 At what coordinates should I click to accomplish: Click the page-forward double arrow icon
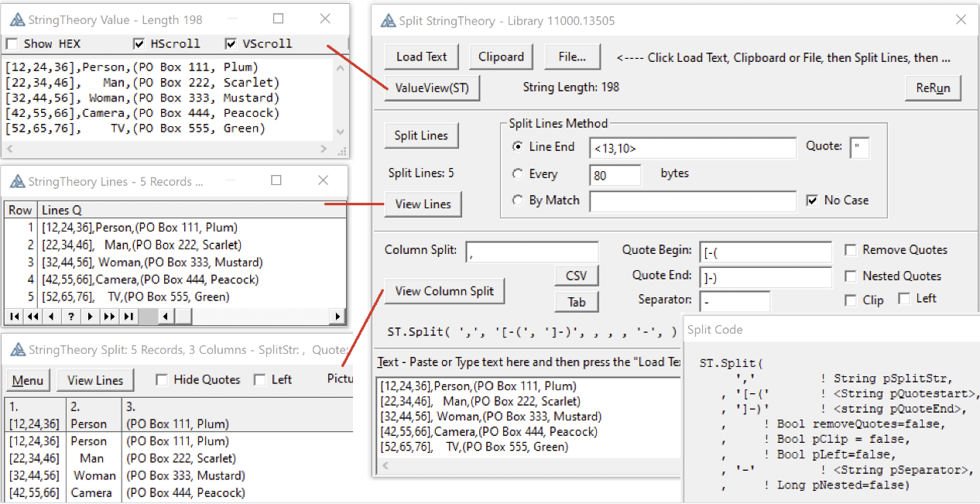click(x=109, y=316)
